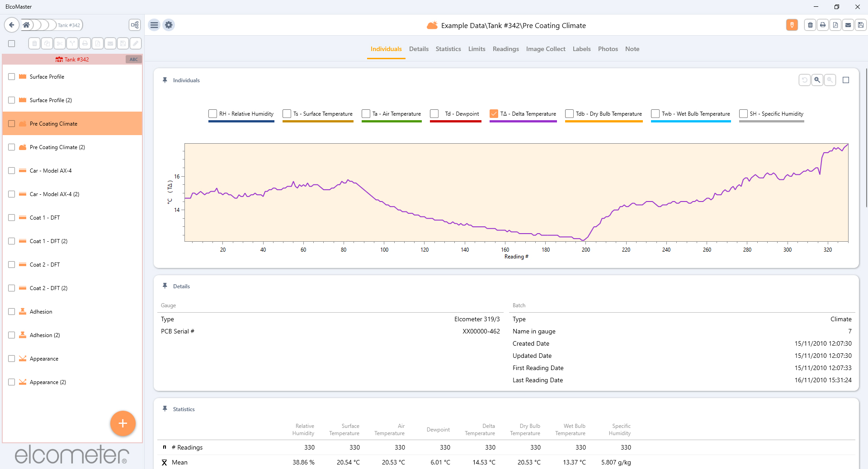The width and height of the screenshot is (868, 469).
Task: Click the orange gauge connect icon
Action: (792, 25)
